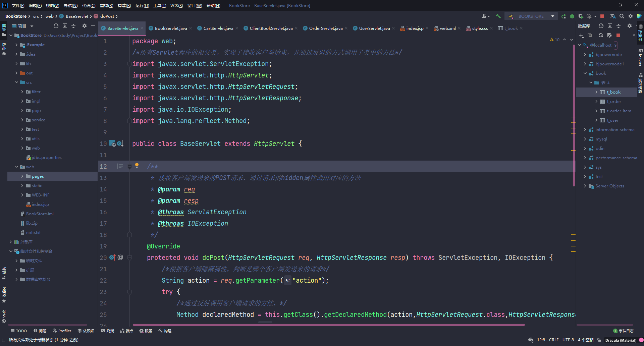Collapse all in project panel

pos(73,26)
